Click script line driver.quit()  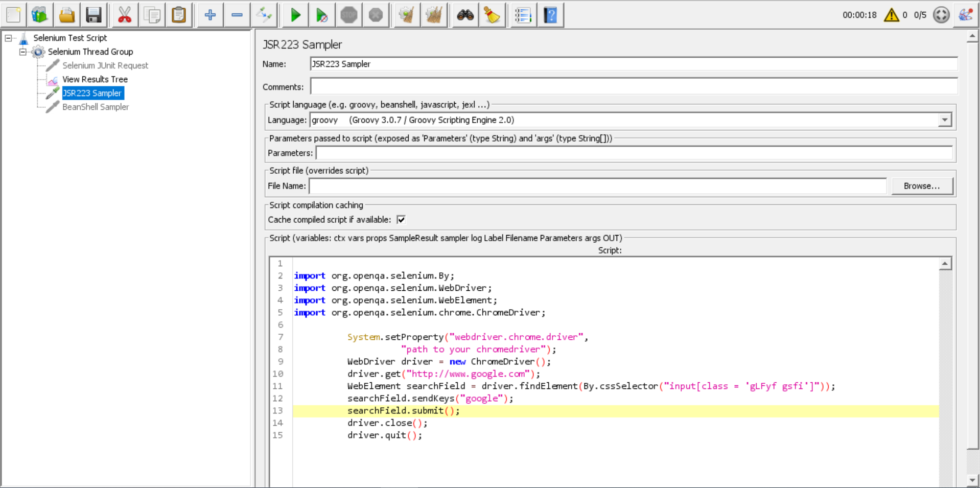tap(385, 435)
